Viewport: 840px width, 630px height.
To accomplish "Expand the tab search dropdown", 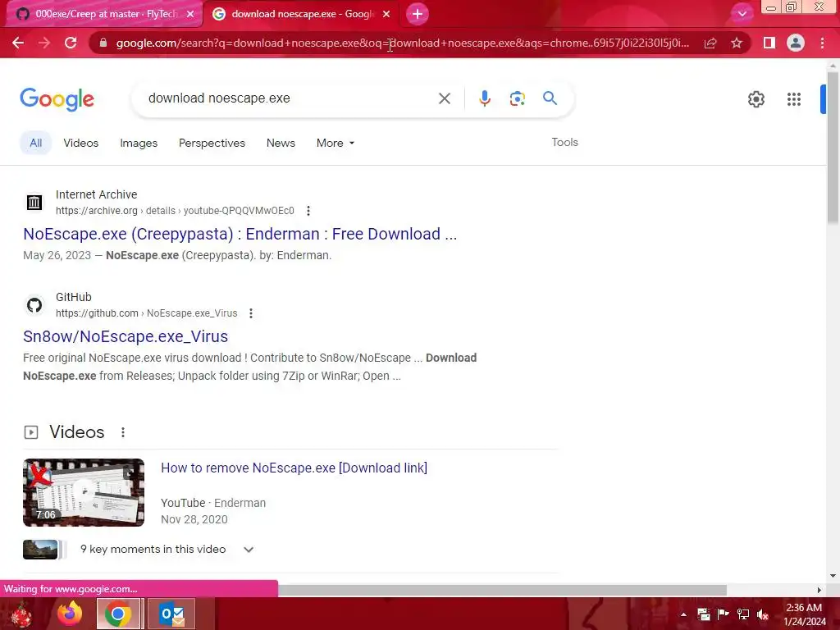I will (x=742, y=14).
